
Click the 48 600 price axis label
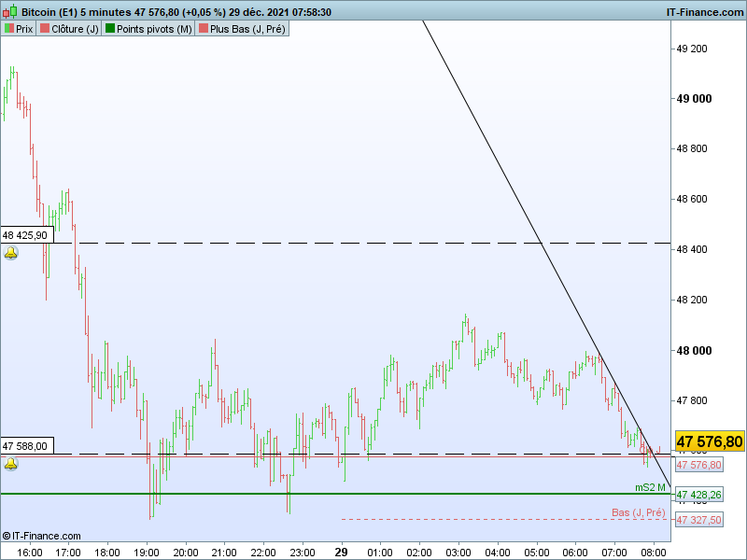click(x=692, y=199)
